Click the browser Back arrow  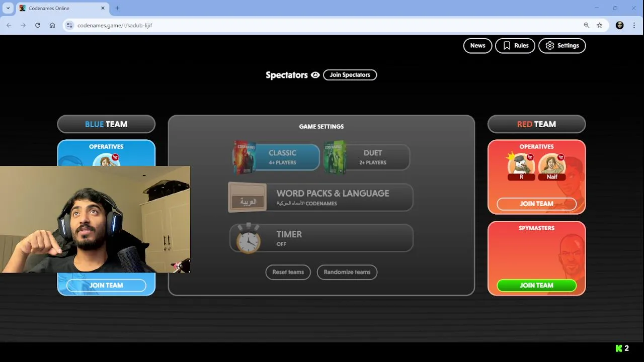9,25
